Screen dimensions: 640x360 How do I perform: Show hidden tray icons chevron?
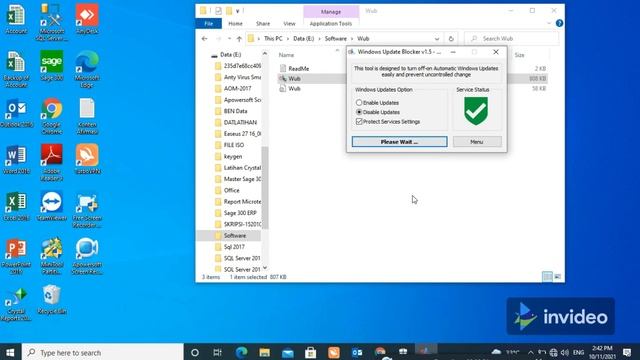[x=531, y=352]
